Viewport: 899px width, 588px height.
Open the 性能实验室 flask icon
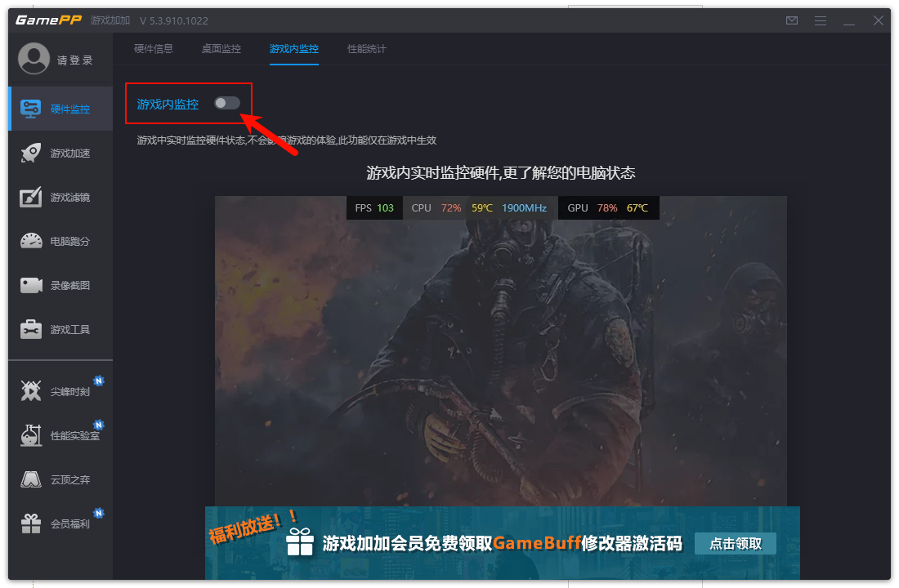pos(31,435)
